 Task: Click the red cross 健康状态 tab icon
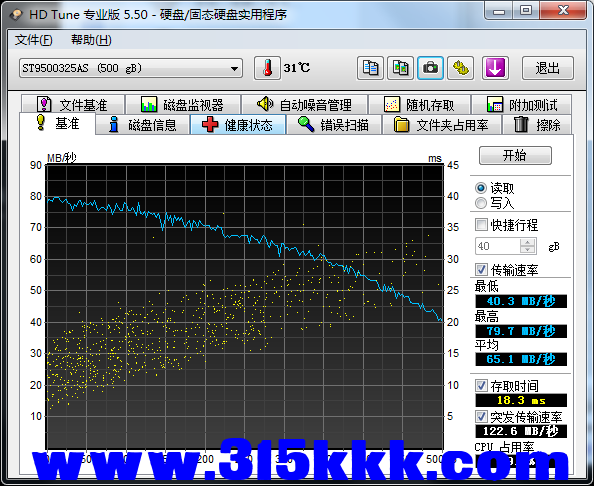click(209, 125)
